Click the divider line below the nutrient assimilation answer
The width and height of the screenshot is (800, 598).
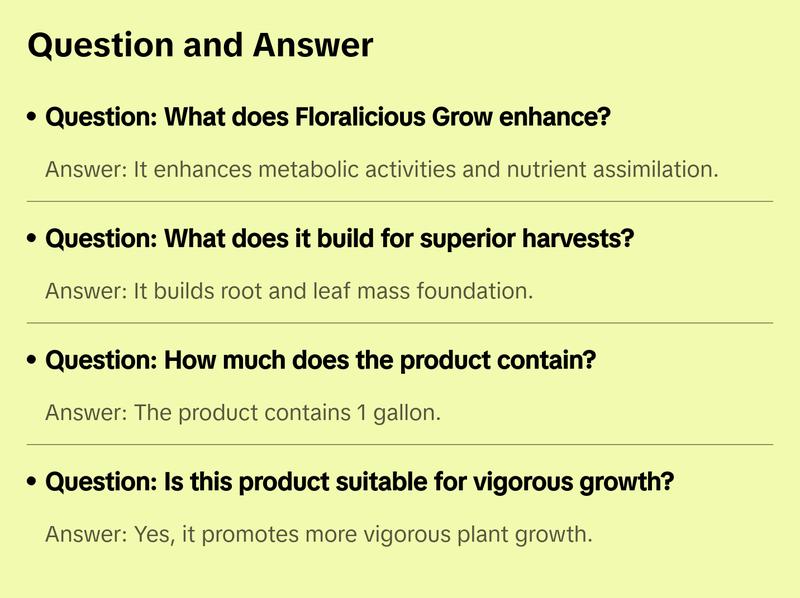point(400,202)
